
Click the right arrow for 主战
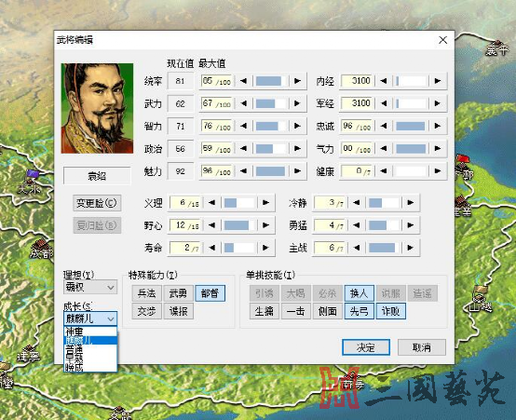click(x=411, y=248)
